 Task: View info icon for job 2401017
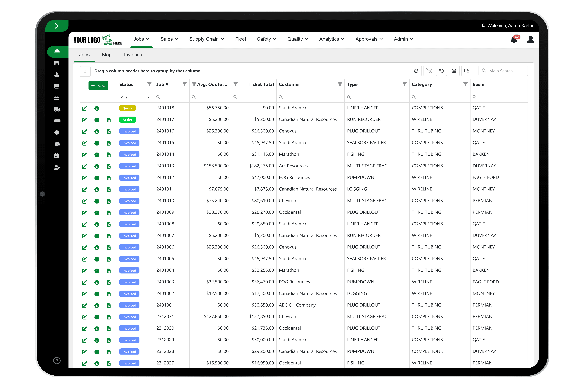pyautogui.click(x=97, y=120)
